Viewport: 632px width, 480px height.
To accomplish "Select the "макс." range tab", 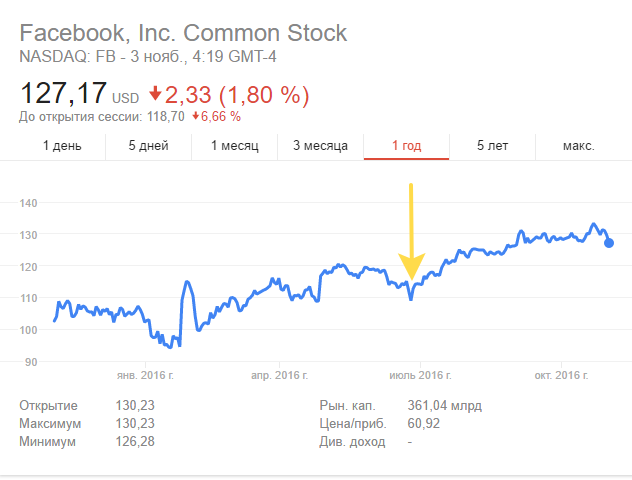I will (578, 146).
